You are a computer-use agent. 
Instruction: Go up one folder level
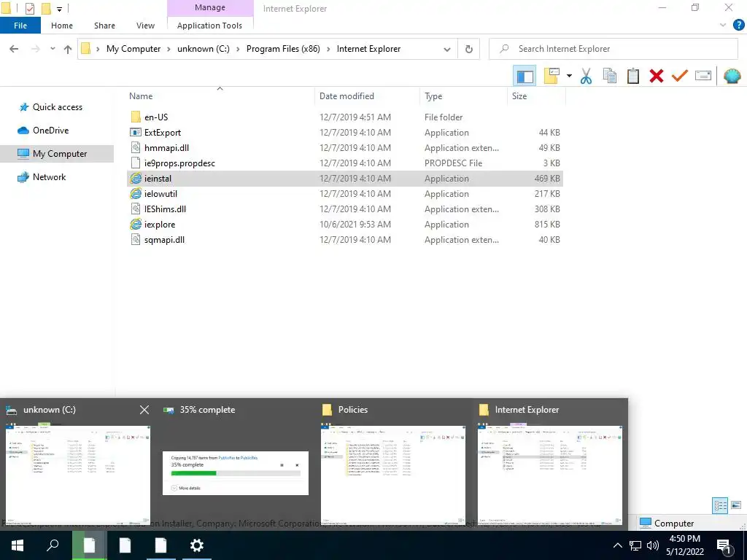tap(68, 49)
